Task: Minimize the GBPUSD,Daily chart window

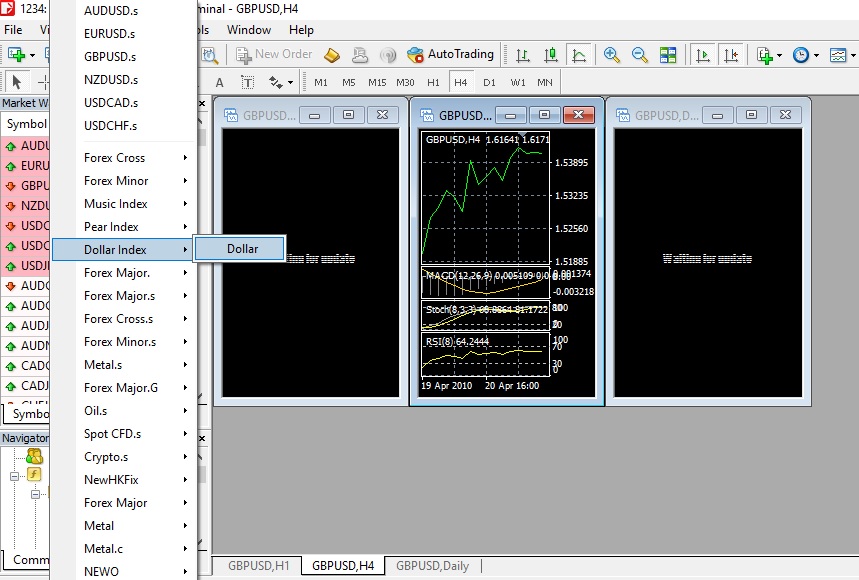Action: click(718, 115)
